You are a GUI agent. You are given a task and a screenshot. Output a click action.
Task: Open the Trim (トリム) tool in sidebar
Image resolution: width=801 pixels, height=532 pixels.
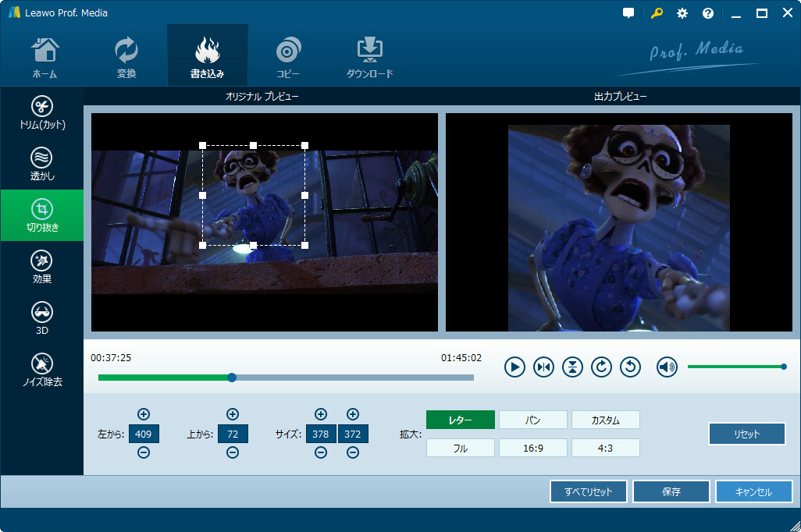click(x=41, y=113)
